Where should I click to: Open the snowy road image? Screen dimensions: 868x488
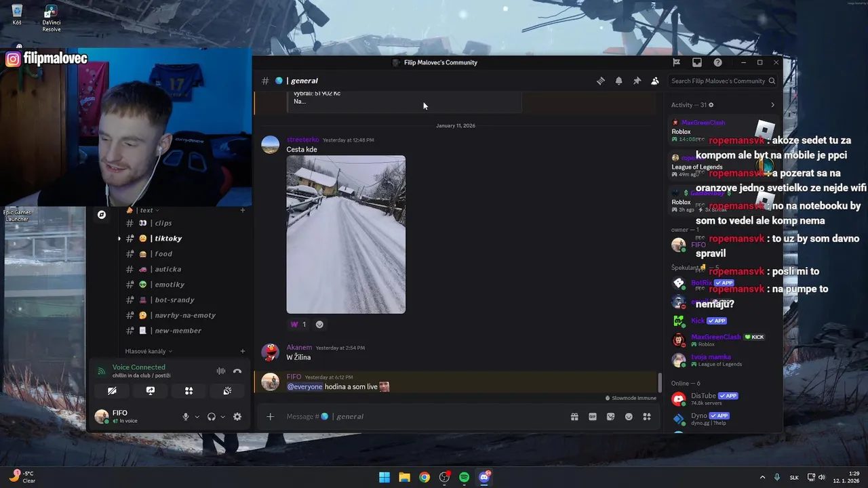(346, 235)
